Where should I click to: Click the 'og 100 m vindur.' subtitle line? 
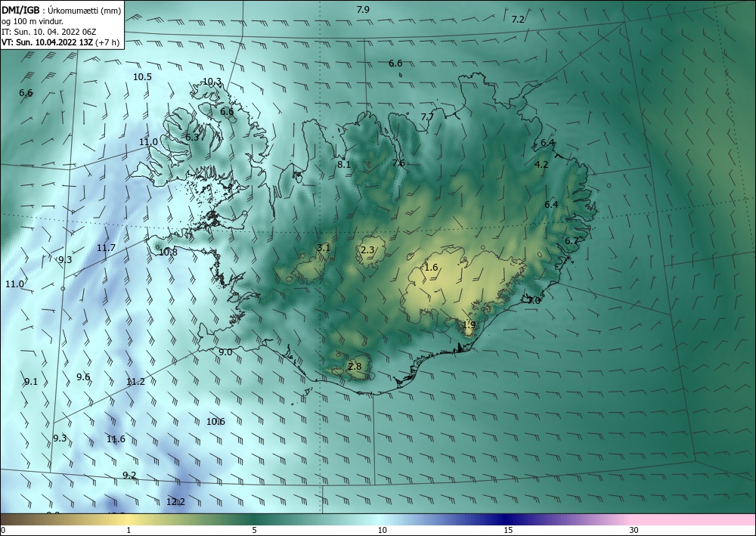coord(33,22)
